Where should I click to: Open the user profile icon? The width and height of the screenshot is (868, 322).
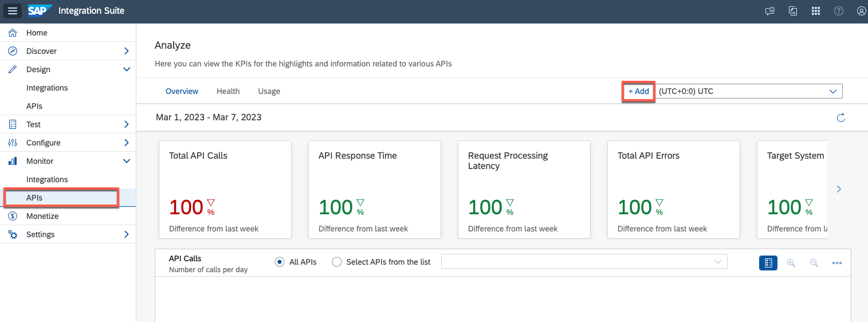[x=861, y=11]
